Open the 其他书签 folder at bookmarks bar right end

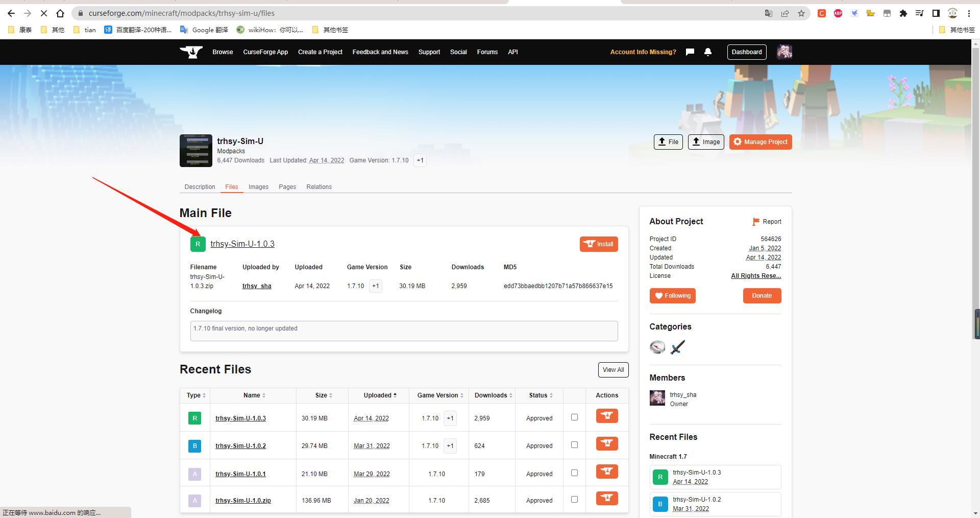pos(957,30)
